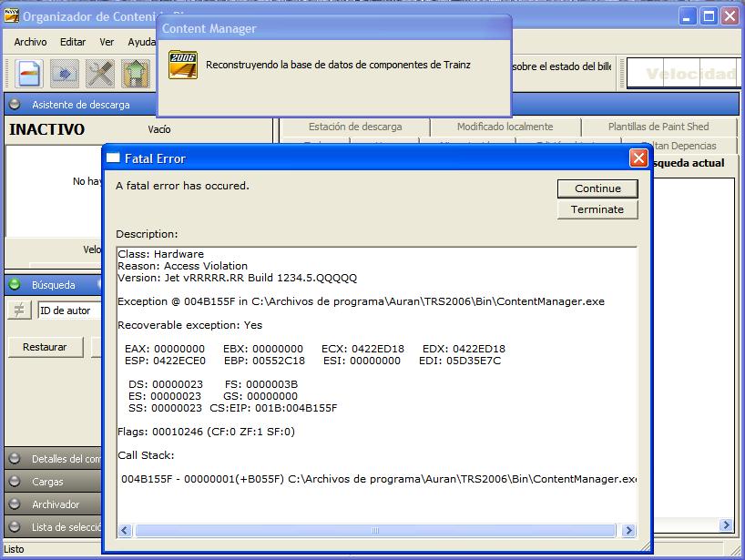Click the Trainz 2006 logo in Content Manager dialog

179,65
